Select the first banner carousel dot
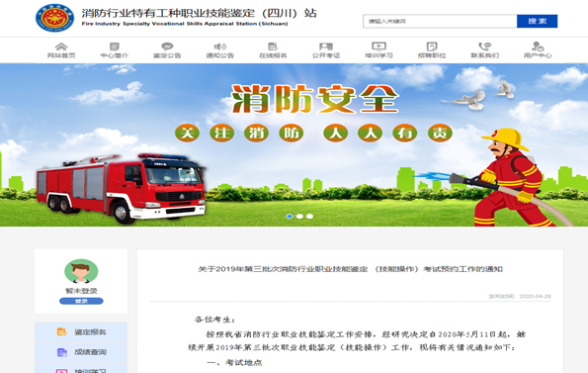 [x=290, y=216]
